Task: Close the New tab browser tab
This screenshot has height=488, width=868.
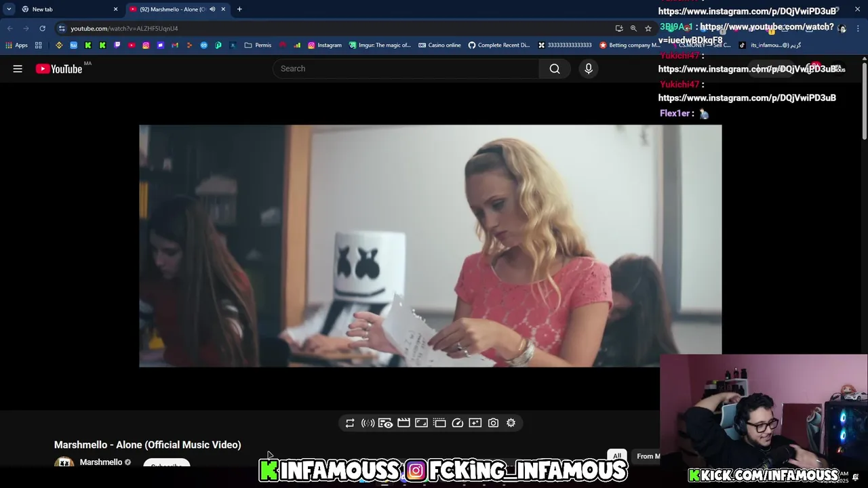Action: tap(115, 9)
